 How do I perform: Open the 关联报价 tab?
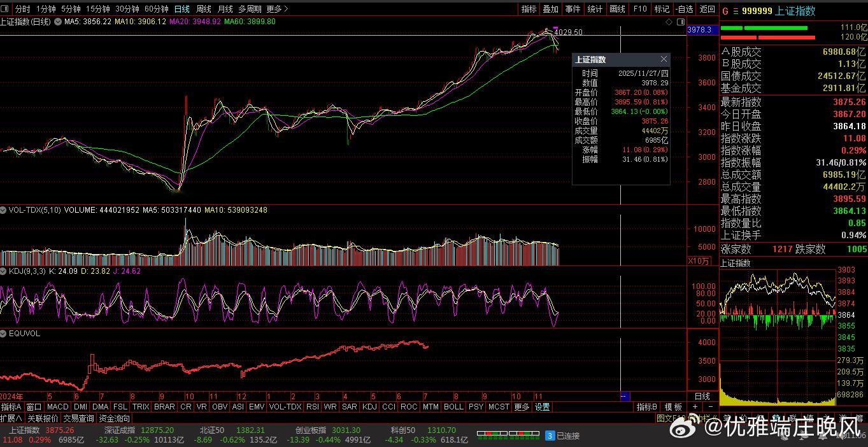[x=43, y=418]
